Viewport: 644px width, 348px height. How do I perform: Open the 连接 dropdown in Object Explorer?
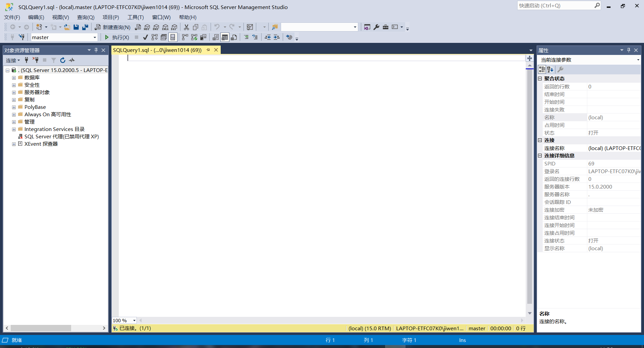(13, 60)
